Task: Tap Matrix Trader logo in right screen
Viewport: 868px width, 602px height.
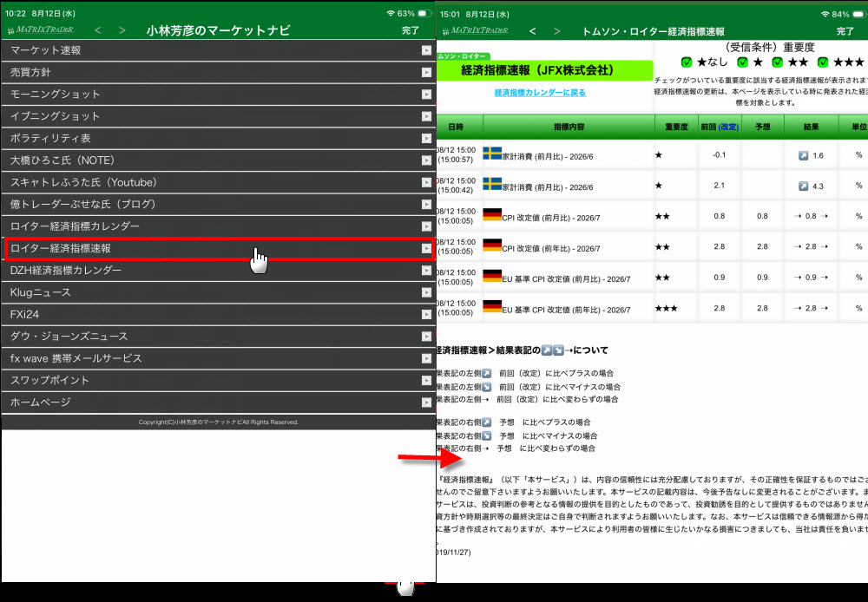Action: click(476, 31)
